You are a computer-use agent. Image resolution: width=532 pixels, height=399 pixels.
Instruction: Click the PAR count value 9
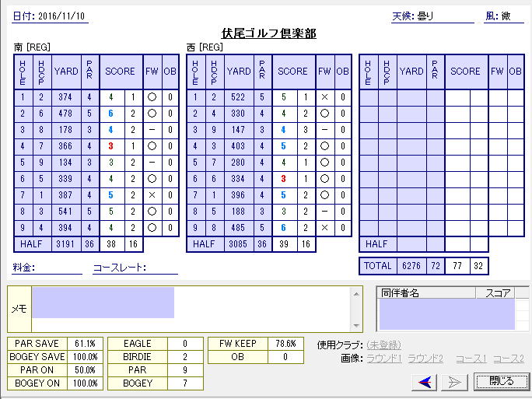coord(185,370)
